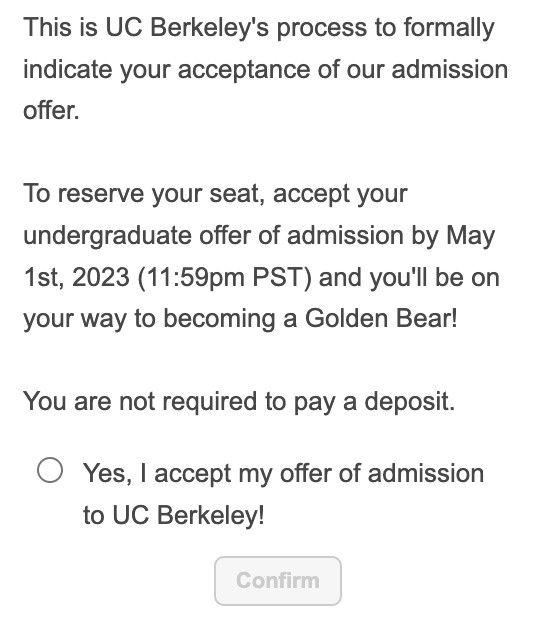The height and width of the screenshot is (624, 540).
Task: Click the 'This is UC Berkeley's process' opening line
Action: point(259,28)
